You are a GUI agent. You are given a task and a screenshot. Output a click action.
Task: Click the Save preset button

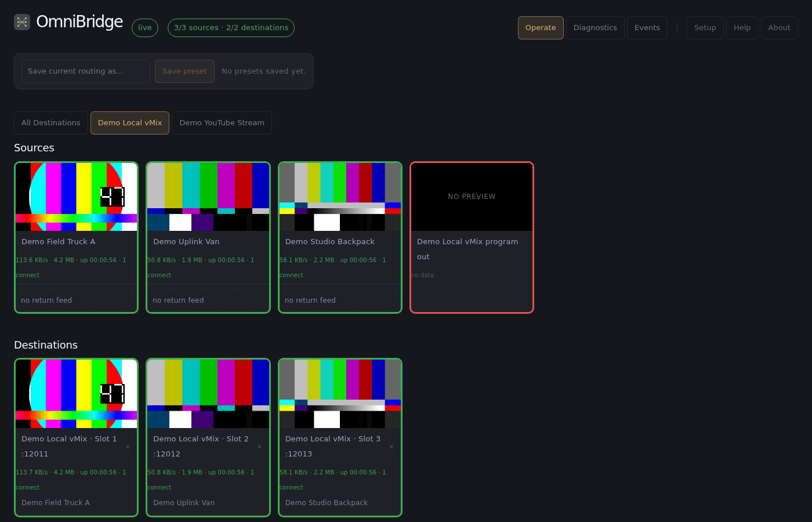[184, 71]
